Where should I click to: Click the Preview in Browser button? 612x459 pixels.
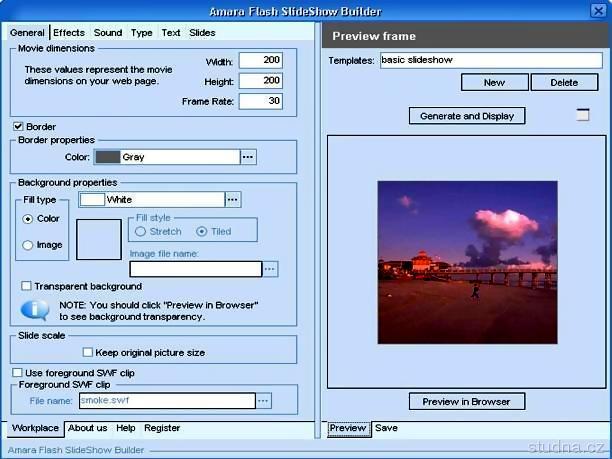point(466,402)
